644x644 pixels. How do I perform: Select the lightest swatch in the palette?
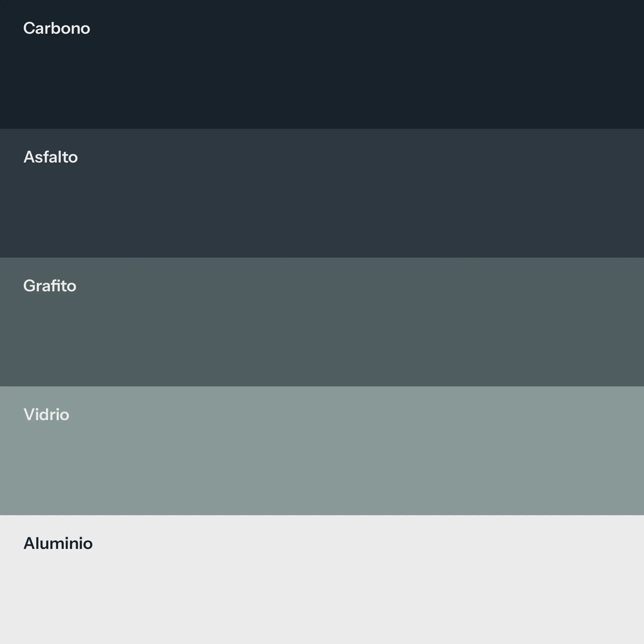(322, 579)
